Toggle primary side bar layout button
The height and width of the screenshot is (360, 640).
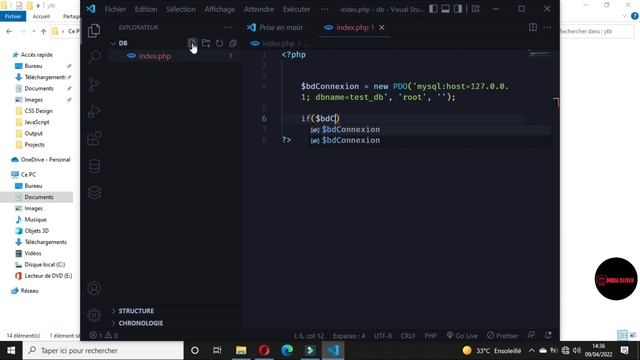[433, 9]
